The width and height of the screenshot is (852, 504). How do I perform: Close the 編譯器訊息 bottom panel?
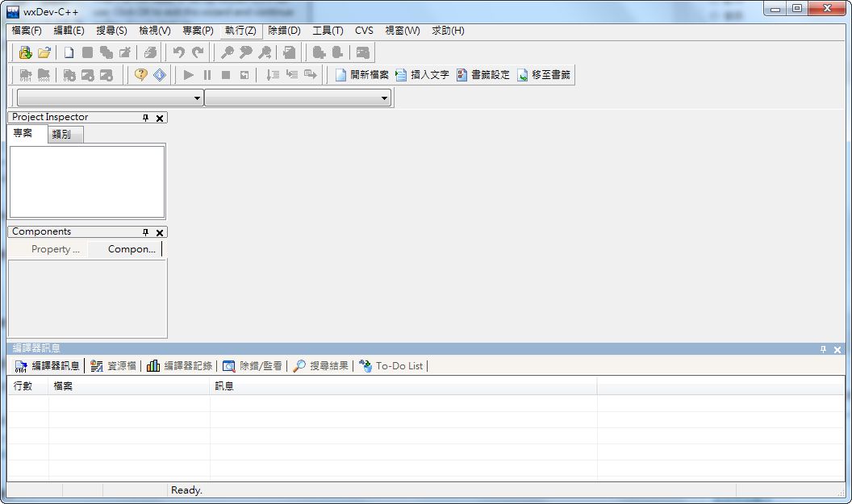[837, 350]
